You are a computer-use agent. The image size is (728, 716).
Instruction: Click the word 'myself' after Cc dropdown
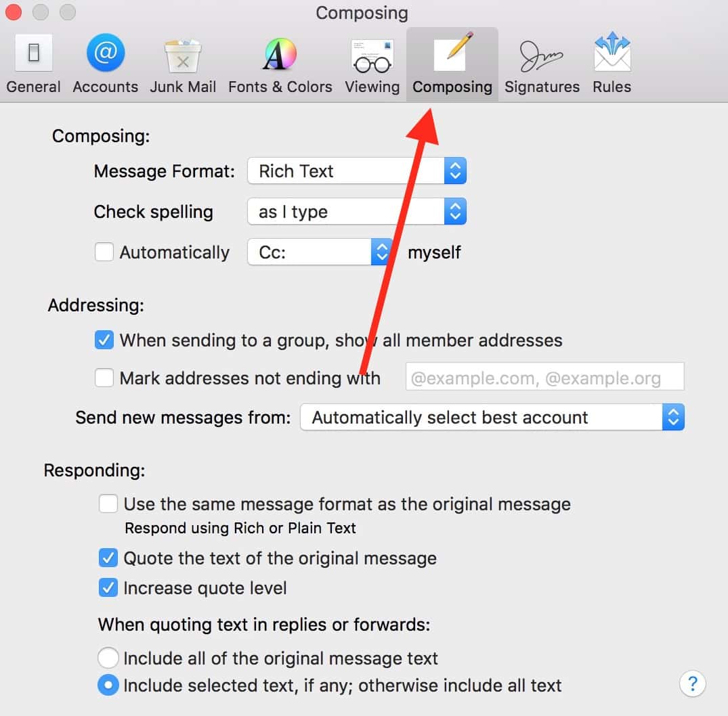[434, 252]
